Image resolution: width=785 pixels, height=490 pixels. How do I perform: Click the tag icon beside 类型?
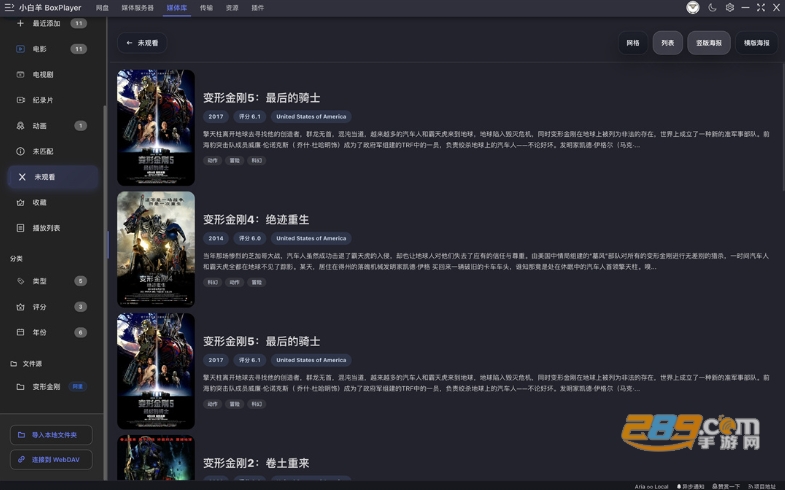point(20,281)
